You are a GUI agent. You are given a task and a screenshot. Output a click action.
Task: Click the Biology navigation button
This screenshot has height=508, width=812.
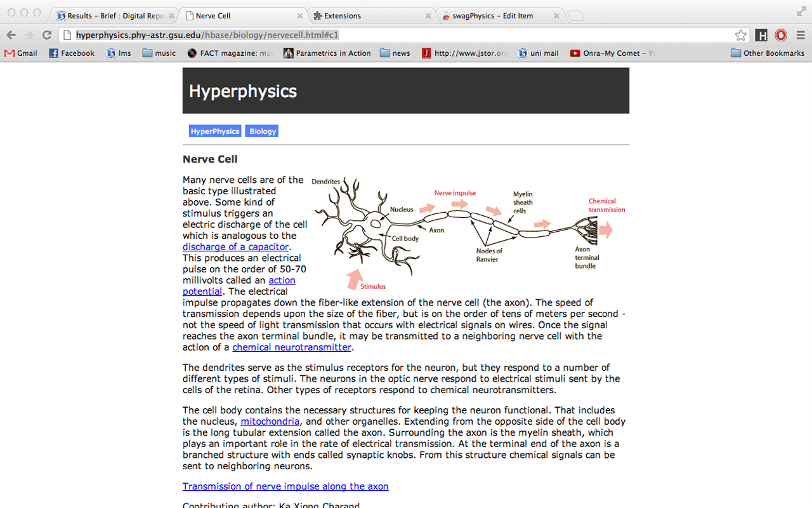262,131
